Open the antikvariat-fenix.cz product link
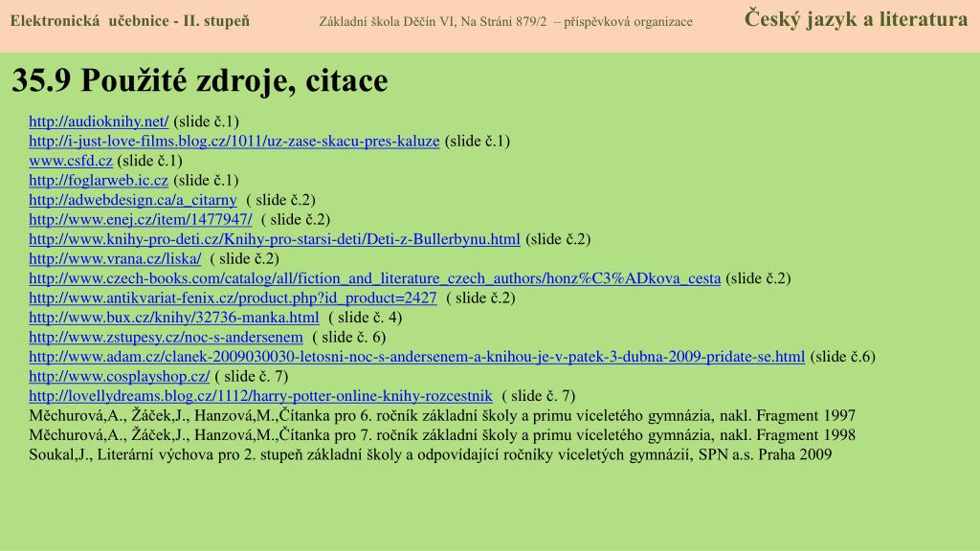Image resolution: width=980 pixels, height=551 pixels. (x=234, y=298)
